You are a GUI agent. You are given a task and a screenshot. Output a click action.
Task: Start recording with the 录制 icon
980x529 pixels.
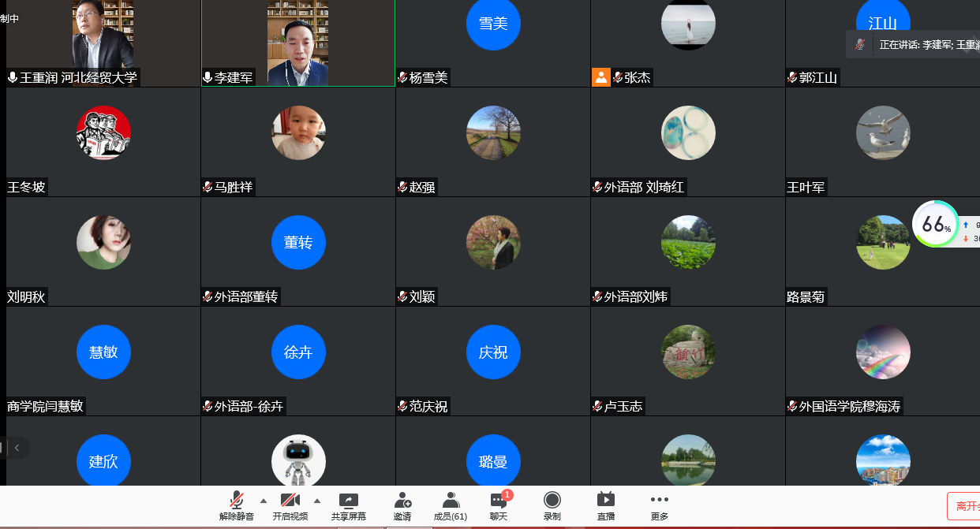[x=552, y=506]
